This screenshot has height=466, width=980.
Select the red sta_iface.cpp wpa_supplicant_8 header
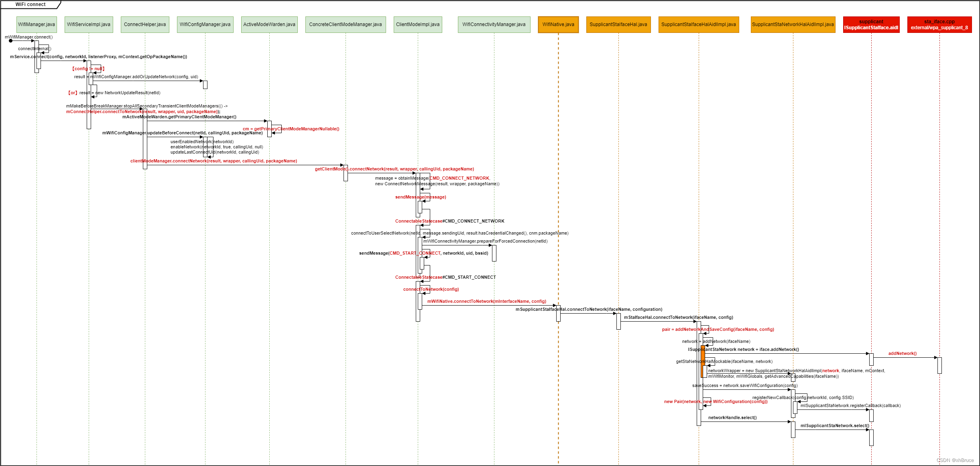[939, 24]
